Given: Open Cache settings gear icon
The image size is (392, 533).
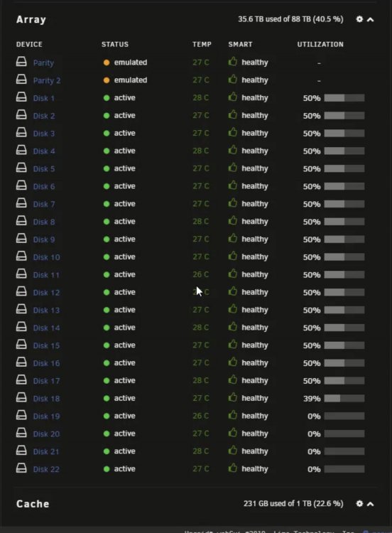Looking at the screenshot, I should tap(359, 503).
